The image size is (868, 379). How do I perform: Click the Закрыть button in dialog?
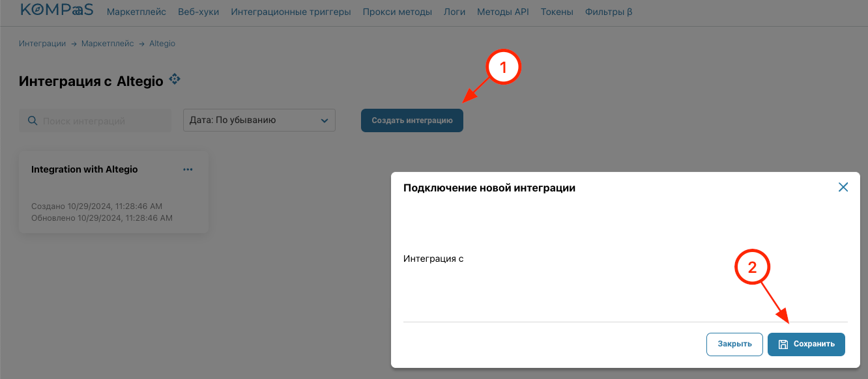(x=734, y=344)
